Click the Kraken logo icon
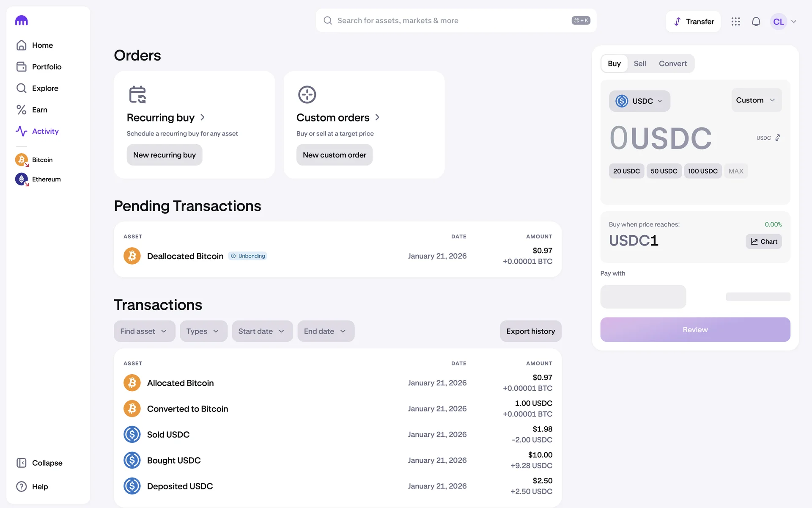Screen dimensions: 812x508 tap(21, 21)
